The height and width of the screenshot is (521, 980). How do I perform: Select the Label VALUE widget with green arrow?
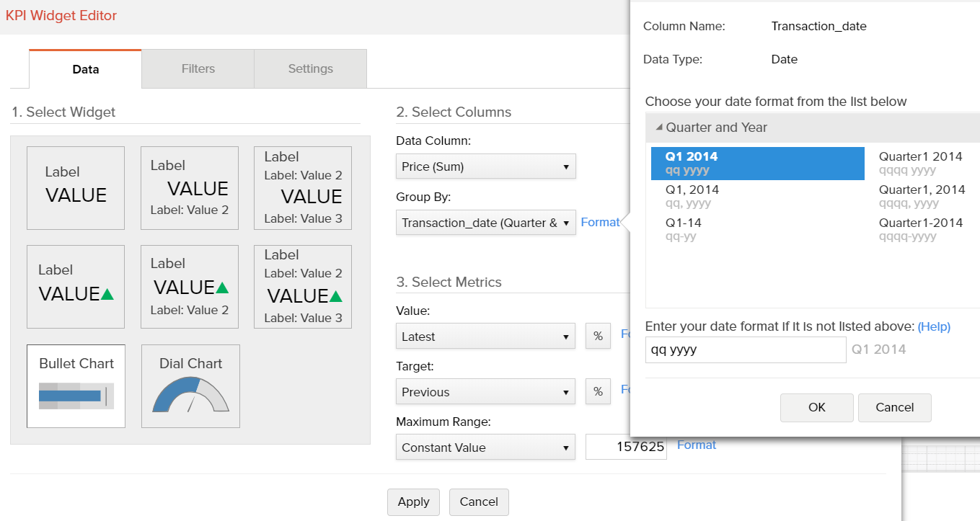coord(76,285)
